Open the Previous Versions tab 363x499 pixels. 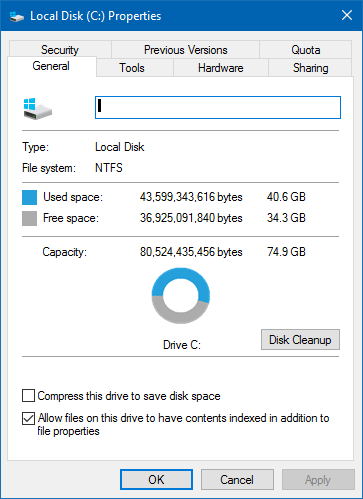click(x=186, y=50)
